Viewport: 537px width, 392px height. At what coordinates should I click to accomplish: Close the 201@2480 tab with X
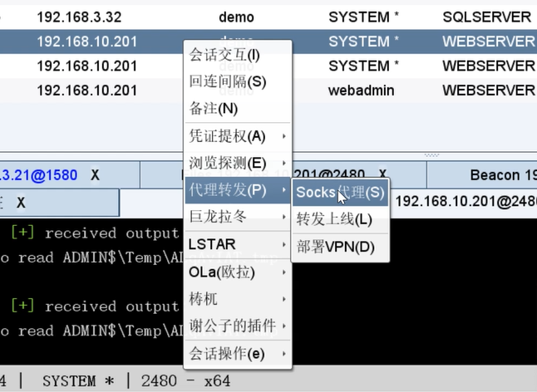pyautogui.click(x=382, y=175)
